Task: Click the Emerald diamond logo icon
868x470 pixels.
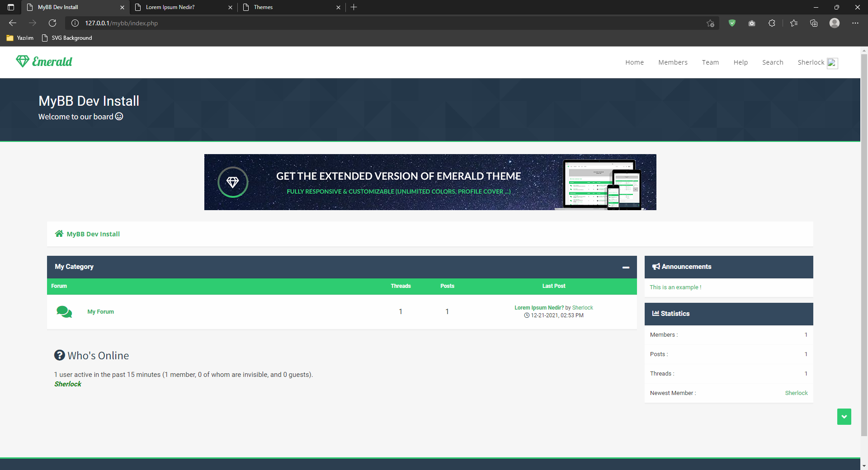Action: click(23, 61)
